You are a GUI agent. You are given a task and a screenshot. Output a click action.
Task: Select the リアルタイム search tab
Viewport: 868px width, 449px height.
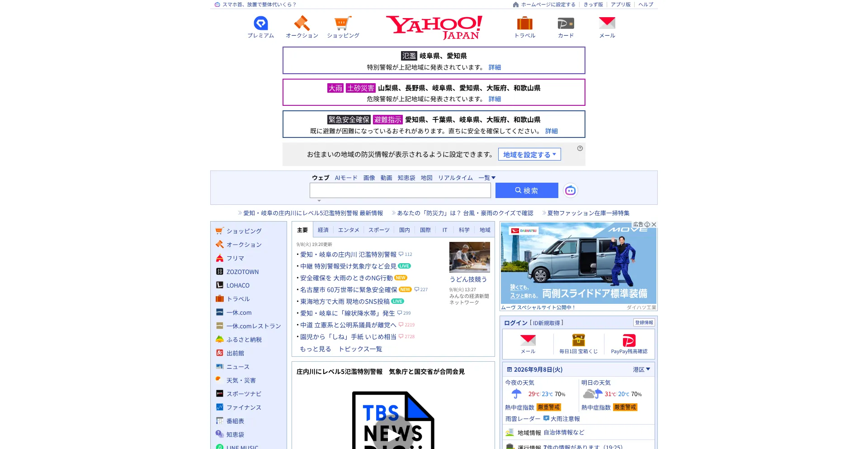point(455,178)
